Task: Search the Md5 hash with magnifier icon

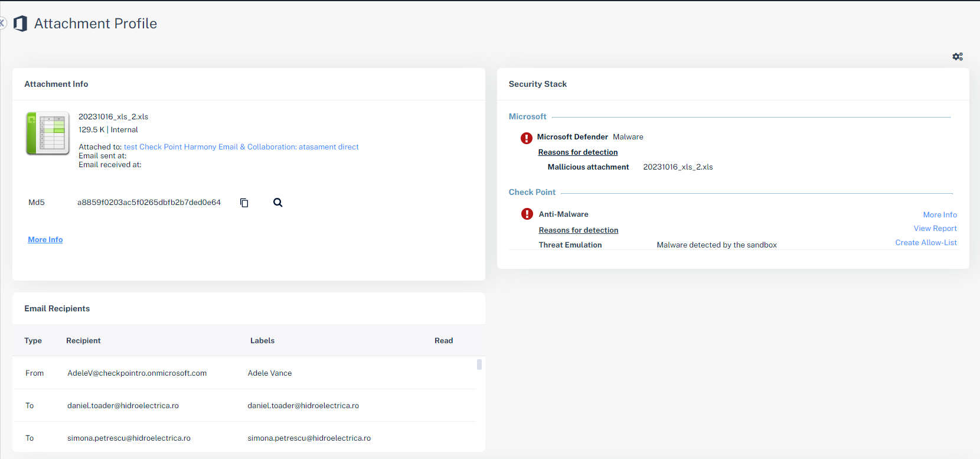Action: click(x=277, y=203)
